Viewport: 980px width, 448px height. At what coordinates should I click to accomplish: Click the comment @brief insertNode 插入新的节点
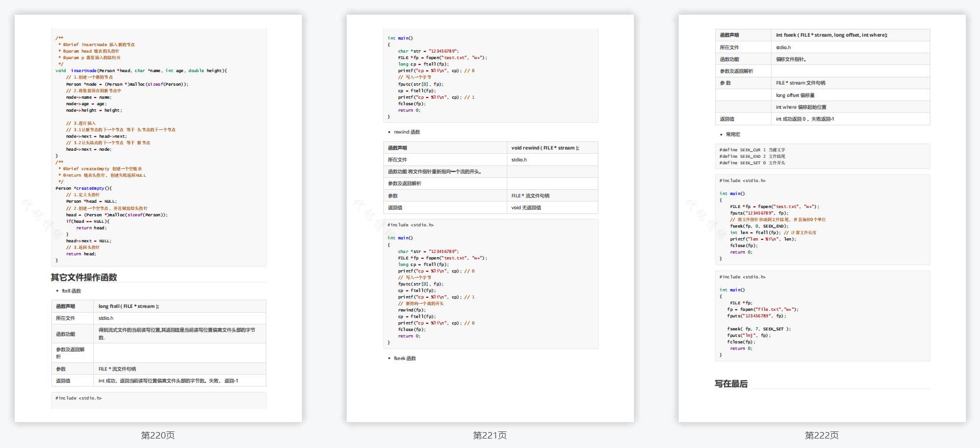pyautogui.click(x=97, y=44)
